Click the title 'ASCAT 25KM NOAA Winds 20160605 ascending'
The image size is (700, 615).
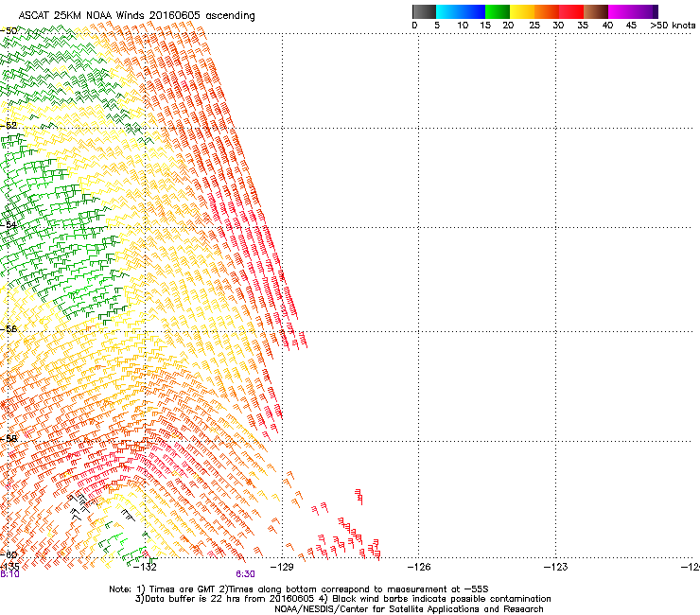click(x=136, y=16)
